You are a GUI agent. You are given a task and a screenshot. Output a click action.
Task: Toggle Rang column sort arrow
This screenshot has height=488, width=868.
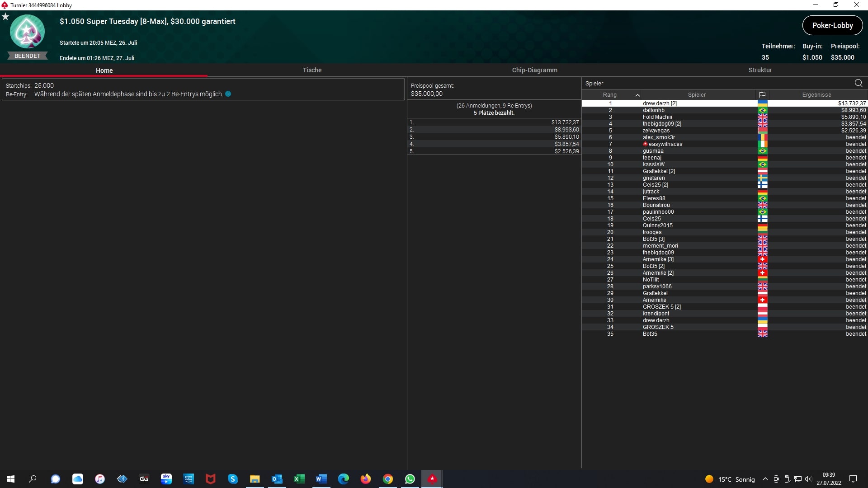637,95
